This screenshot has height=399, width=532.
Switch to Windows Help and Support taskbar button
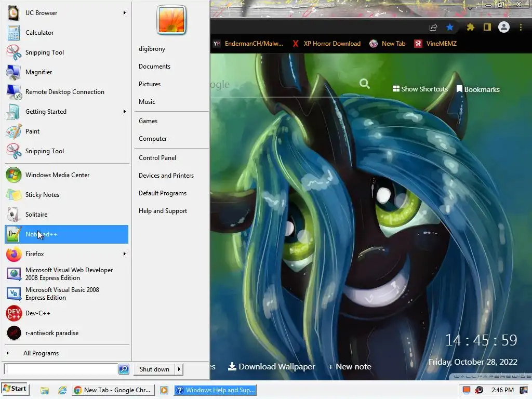tap(215, 390)
